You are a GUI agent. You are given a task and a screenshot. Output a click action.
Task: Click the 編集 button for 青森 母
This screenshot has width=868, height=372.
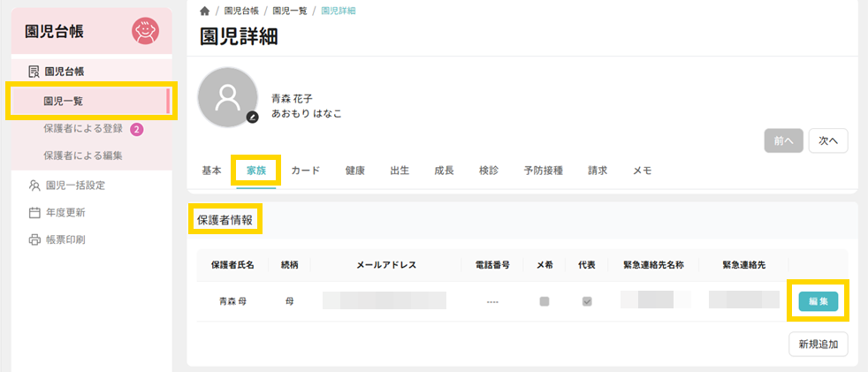click(818, 301)
